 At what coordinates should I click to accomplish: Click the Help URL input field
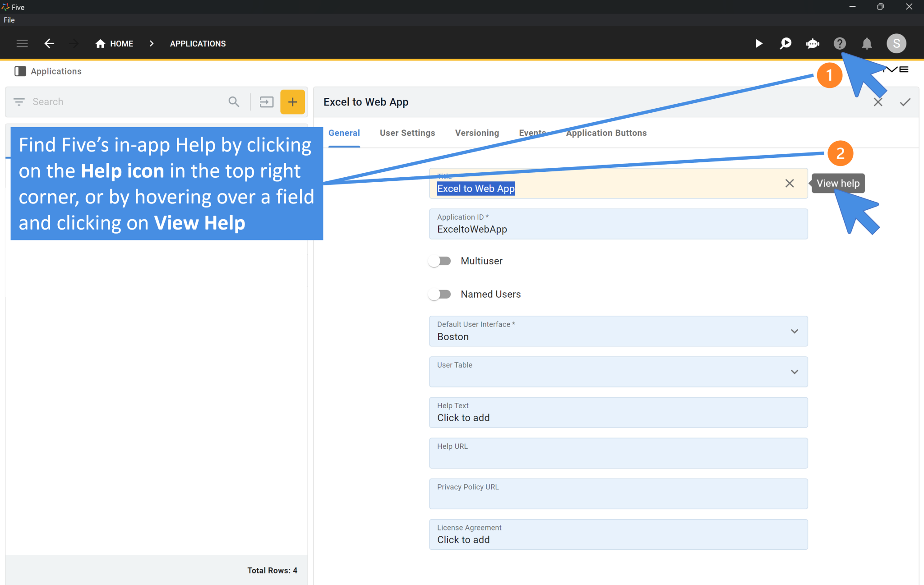click(618, 453)
